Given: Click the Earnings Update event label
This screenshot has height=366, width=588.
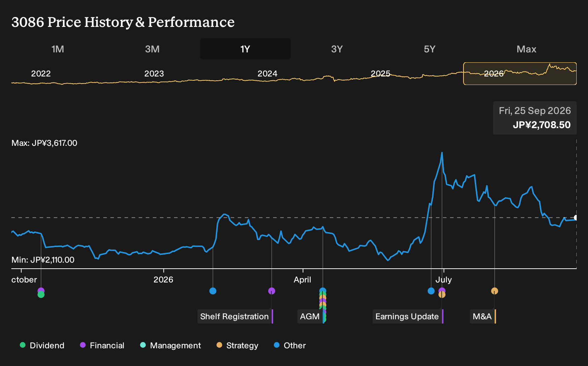Looking at the screenshot, I should tap(408, 316).
